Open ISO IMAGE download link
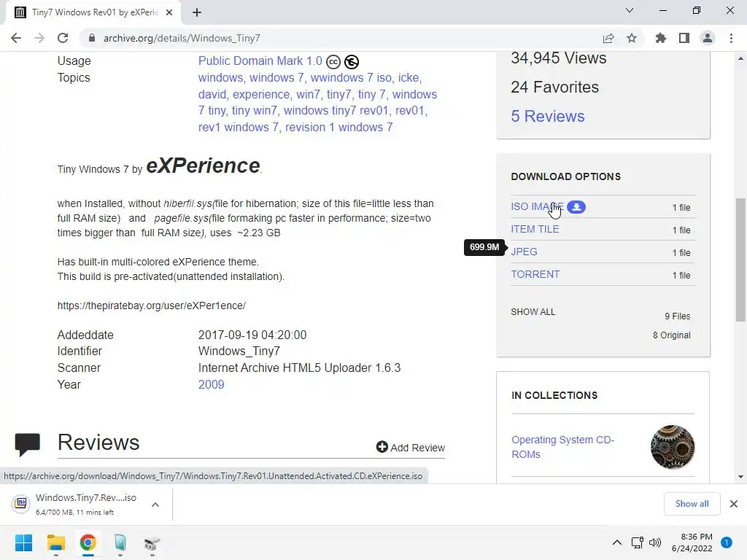This screenshot has height=560, width=747. [x=537, y=206]
